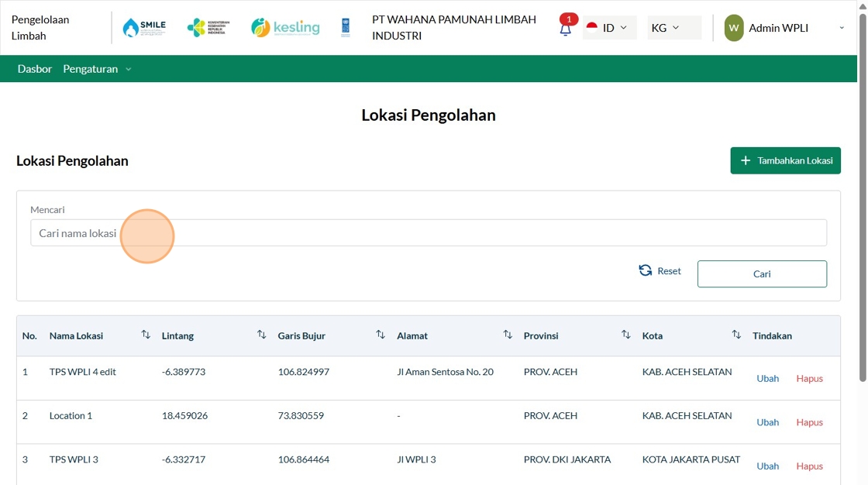
Task: Click the kesling logo
Action: pos(285,27)
